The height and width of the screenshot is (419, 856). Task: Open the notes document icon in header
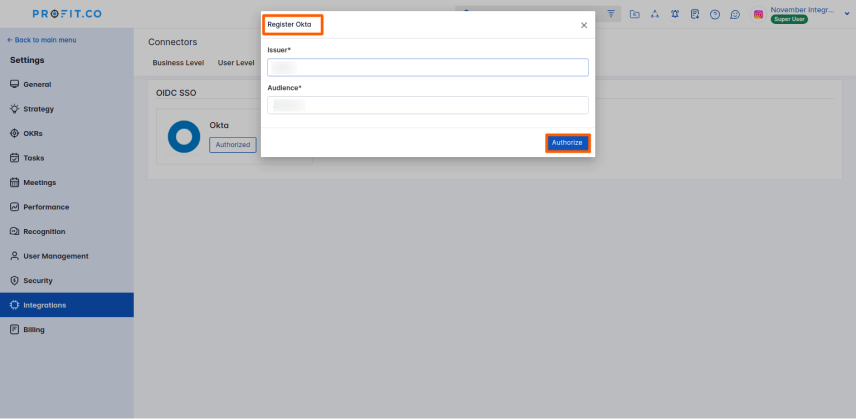click(x=695, y=14)
